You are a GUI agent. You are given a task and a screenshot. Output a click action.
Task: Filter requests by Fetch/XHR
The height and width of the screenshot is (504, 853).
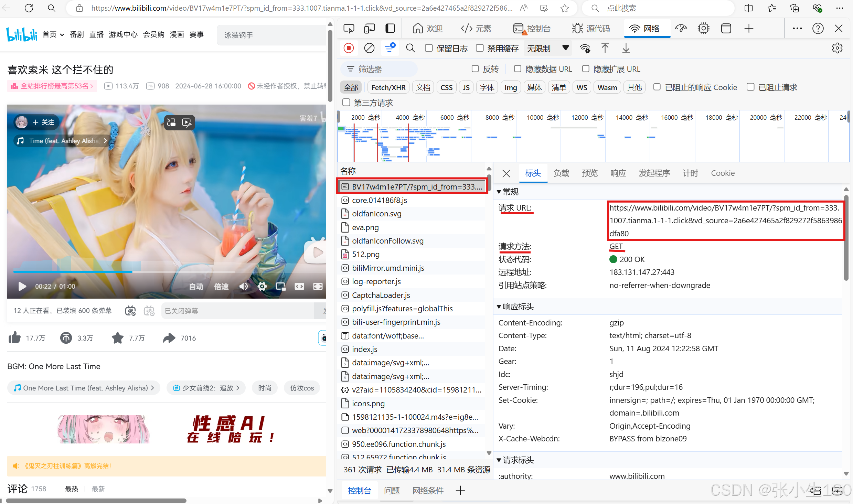pos(388,87)
